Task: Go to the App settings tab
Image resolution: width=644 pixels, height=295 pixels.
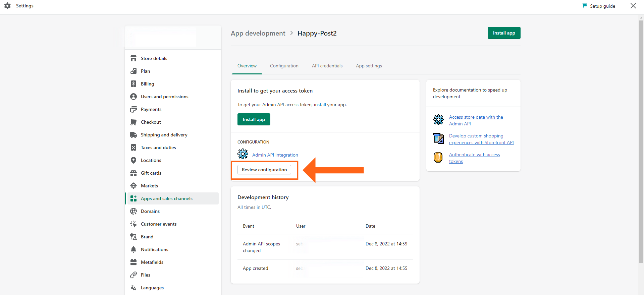Action: (369, 66)
